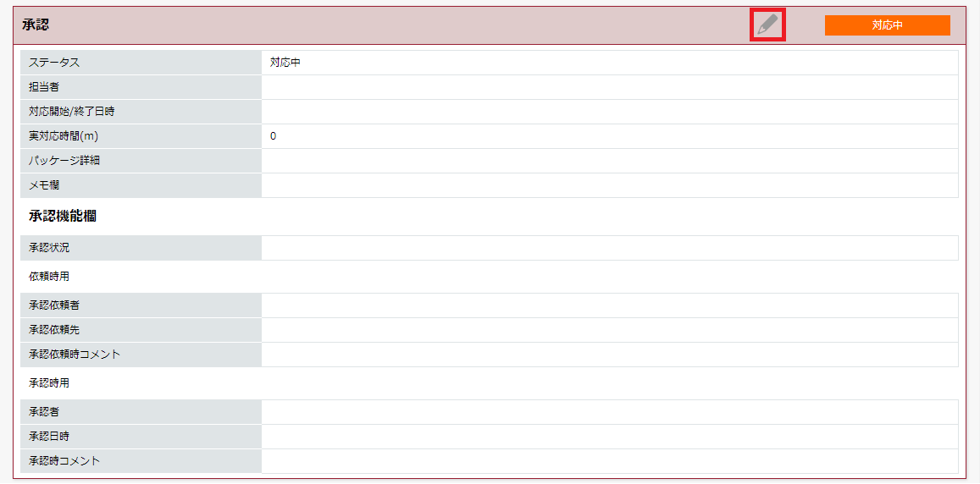Click the empty 担当者 value field
This screenshot has width=980, height=484.
(x=609, y=87)
